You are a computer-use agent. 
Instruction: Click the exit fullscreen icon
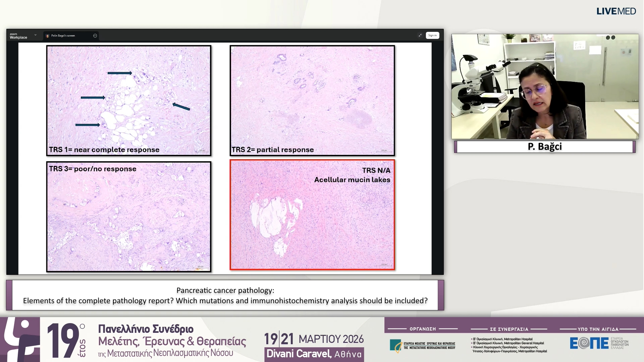(x=420, y=35)
